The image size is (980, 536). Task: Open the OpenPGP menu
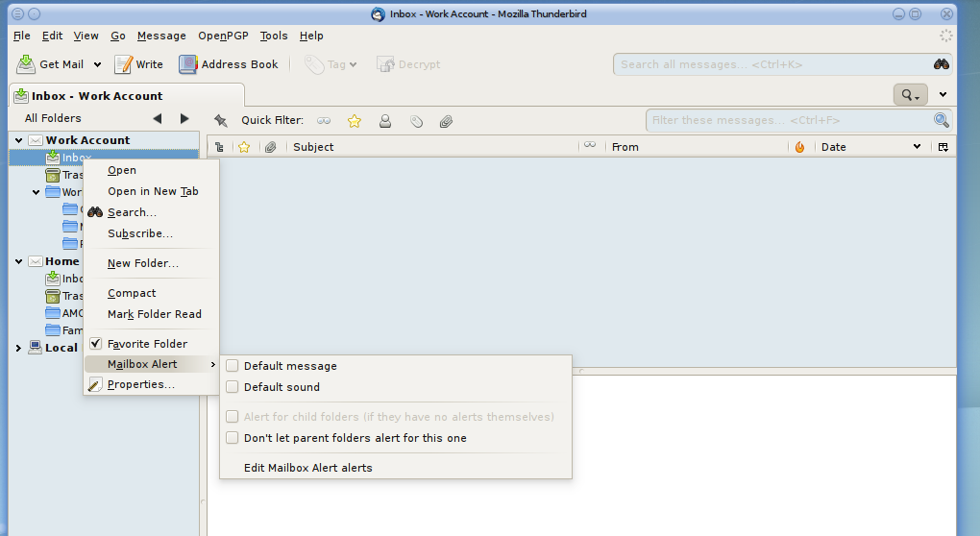[x=223, y=36]
